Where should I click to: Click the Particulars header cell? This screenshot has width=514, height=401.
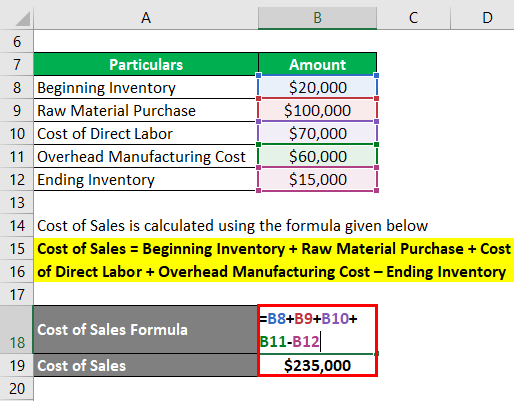[146, 64]
